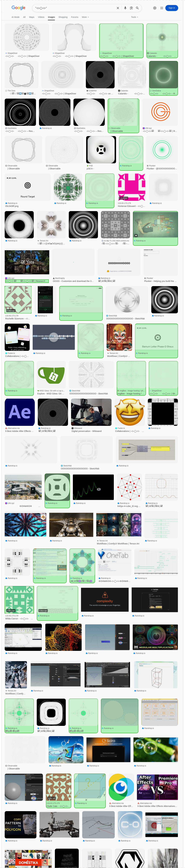Viewport: 185px width, 868px height.
Task: Open the hipflask image result
Action: click(59, 825)
